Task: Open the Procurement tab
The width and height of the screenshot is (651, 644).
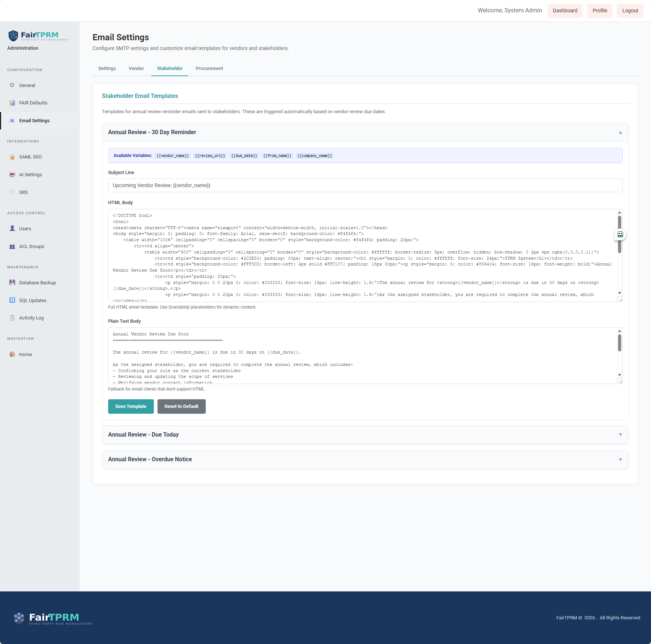Action: (209, 69)
